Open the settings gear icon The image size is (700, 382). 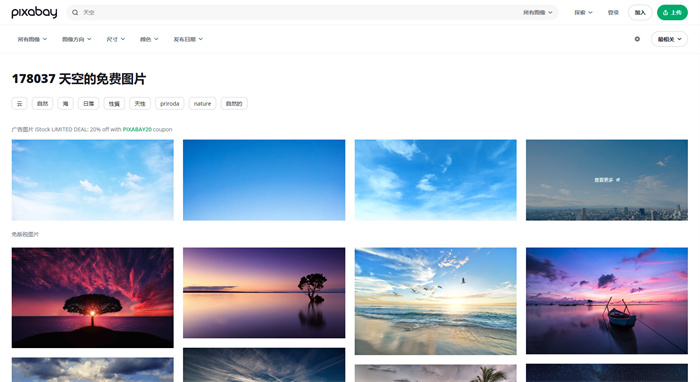637,39
